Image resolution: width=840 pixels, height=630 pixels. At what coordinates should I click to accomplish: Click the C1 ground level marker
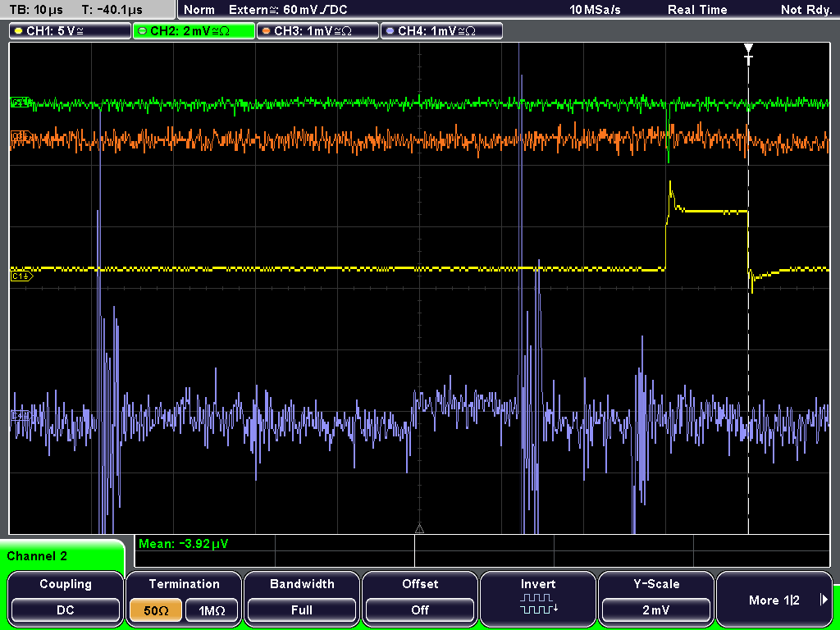click(21, 276)
